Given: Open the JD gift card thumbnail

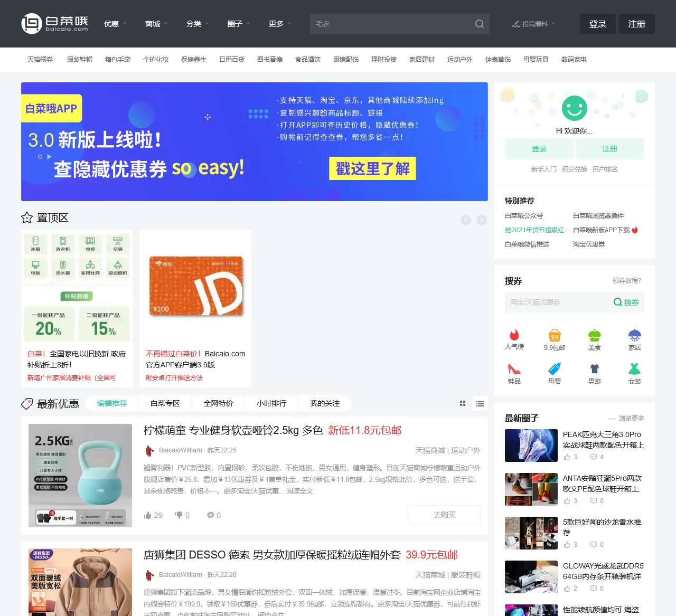Looking at the screenshot, I should pos(195,287).
